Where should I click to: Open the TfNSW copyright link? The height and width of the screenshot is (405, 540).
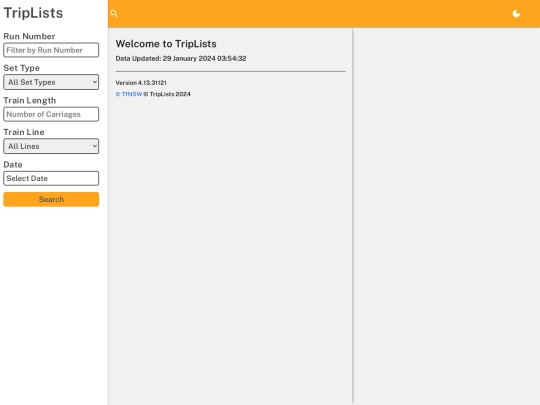point(129,94)
